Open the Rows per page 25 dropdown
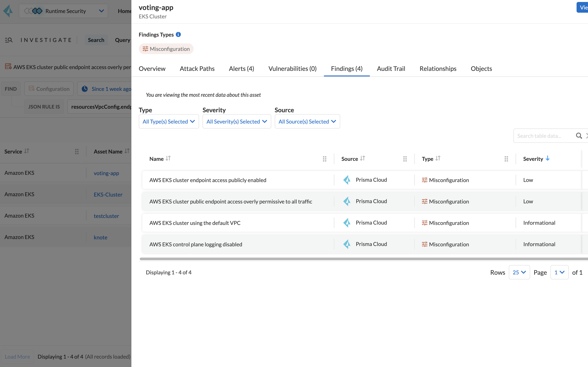The width and height of the screenshot is (588, 367). pyautogui.click(x=519, y=272)
